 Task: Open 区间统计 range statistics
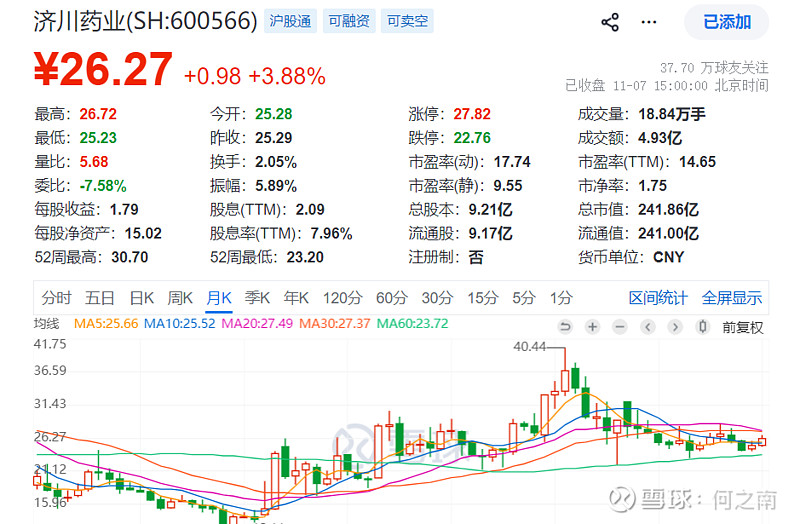click(x=658, y=297)
